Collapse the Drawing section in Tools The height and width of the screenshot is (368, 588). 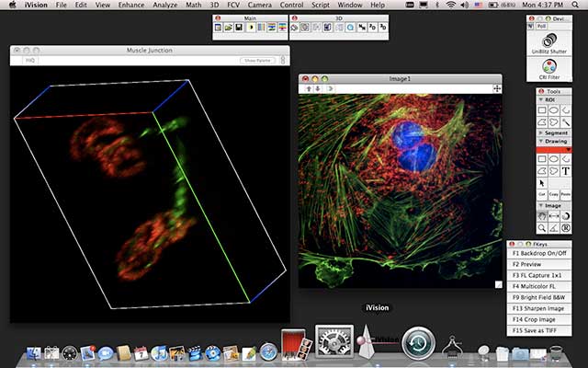(x=541, y=141)
